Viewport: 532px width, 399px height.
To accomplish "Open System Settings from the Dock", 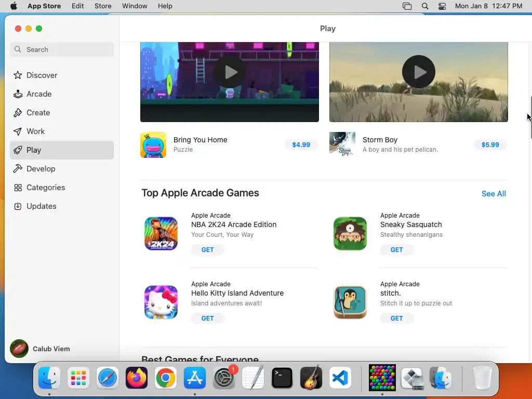I will point(224,378).
